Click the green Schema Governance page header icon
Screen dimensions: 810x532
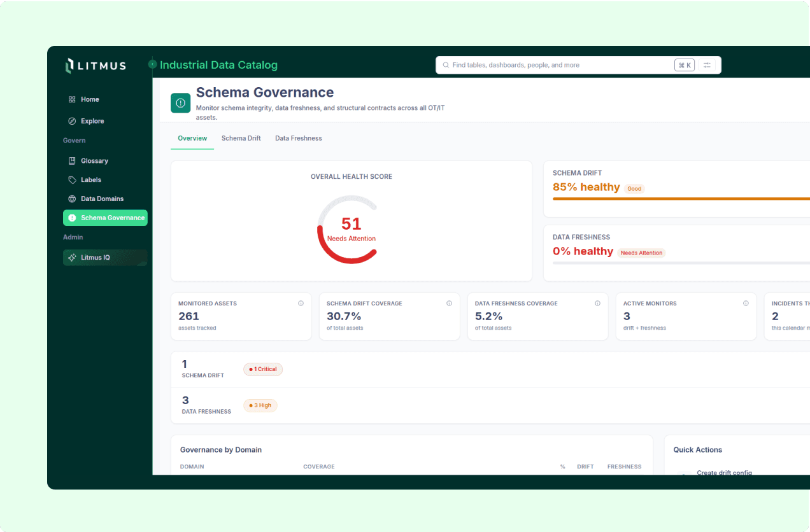point(181,103)
